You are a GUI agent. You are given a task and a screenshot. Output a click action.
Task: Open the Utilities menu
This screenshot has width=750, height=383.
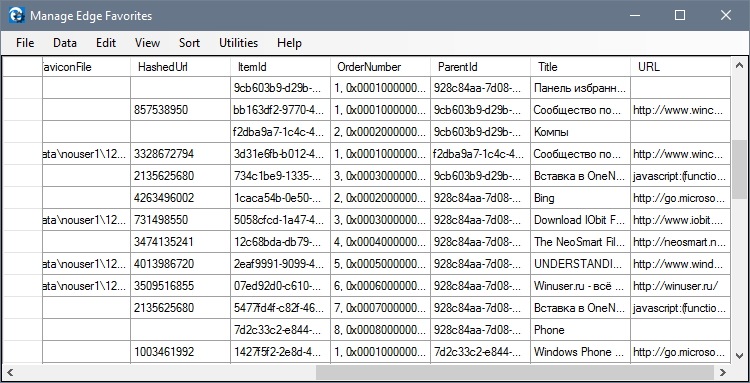(x=238, y=43)
